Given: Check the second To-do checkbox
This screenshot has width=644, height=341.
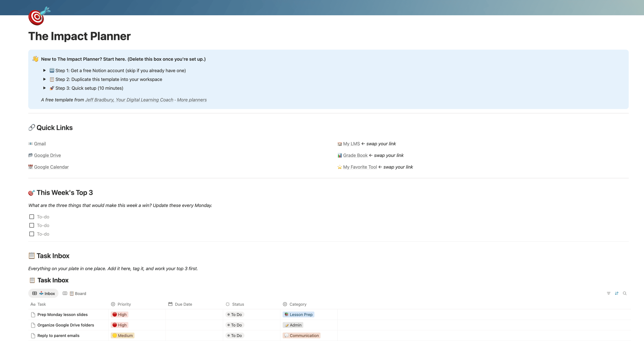Looking at the screenshot, I should pyautogui.click(x=32, y=225).
